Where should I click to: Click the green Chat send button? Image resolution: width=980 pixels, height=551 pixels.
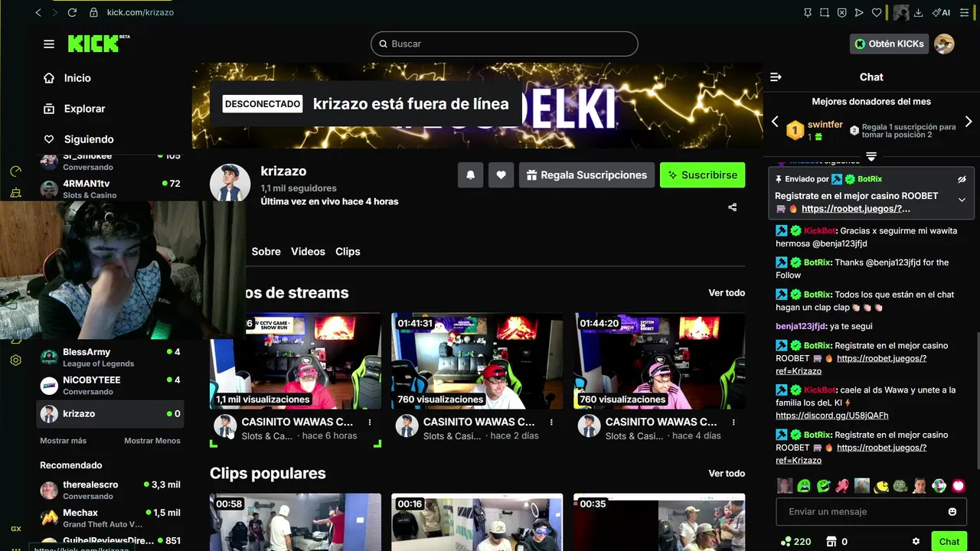point(949,541)
